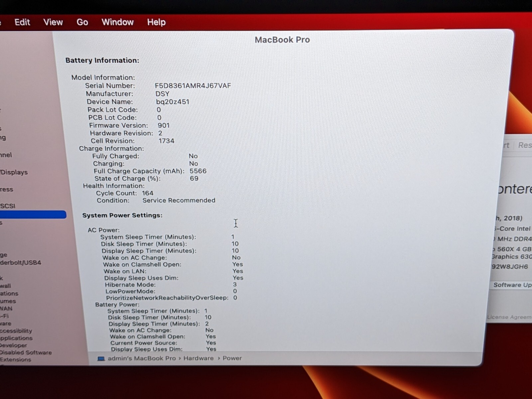Click the MacBook Pro window title

282,40
